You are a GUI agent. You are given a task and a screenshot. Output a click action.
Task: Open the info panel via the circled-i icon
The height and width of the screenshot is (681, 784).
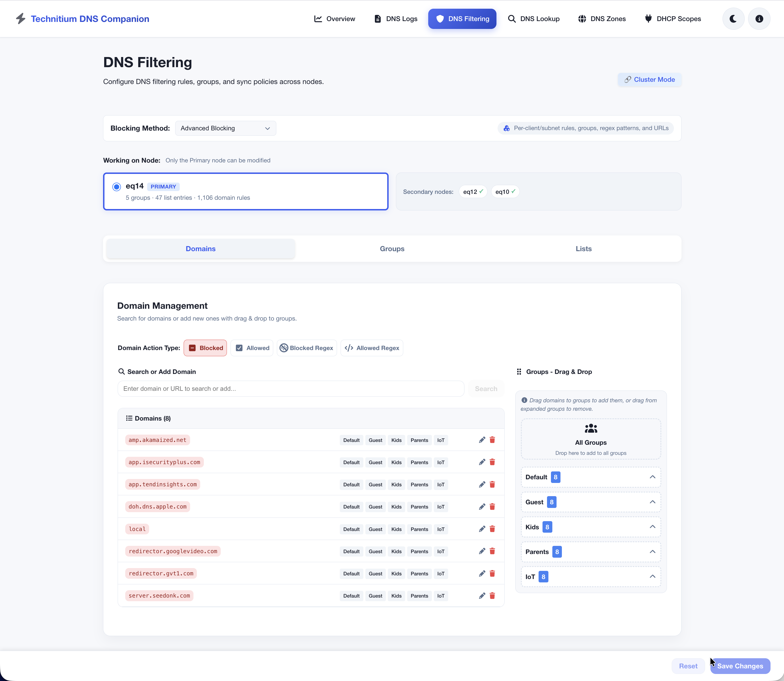coord(759,19)
